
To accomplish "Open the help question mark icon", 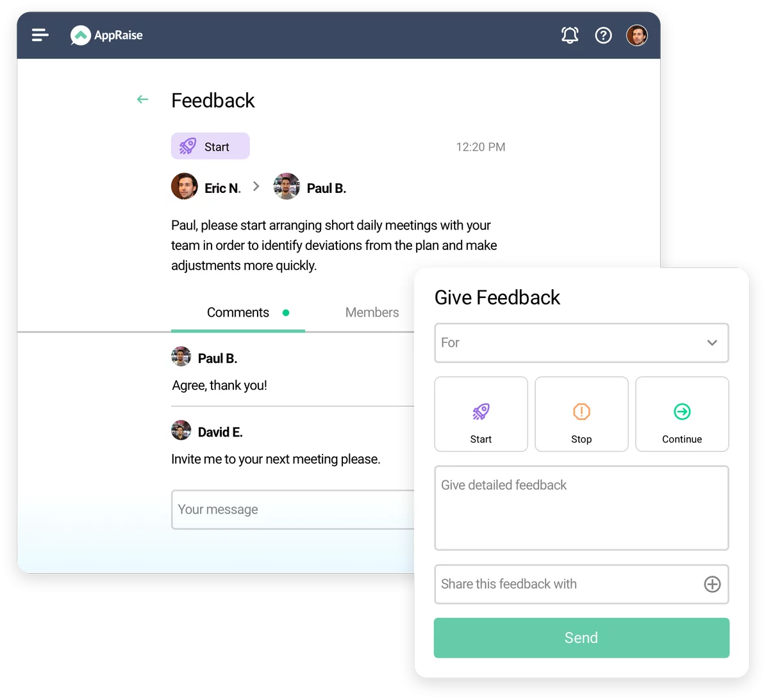I will point(603,35).
